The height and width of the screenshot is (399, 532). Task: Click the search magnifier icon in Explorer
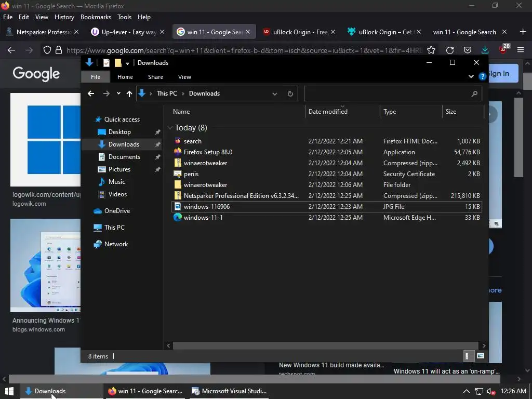pyautogui.click(x=474, y=94)
